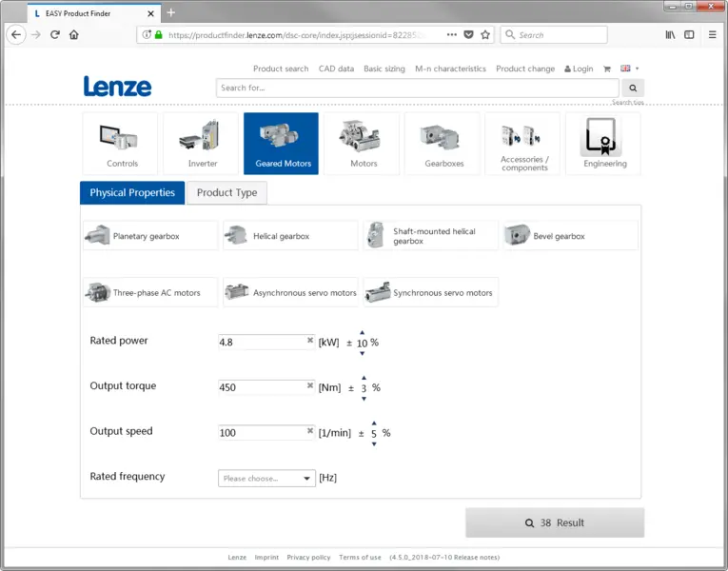Open the Privacy policy footer link
Screen dimensions: 728x571
coord(308,558)
